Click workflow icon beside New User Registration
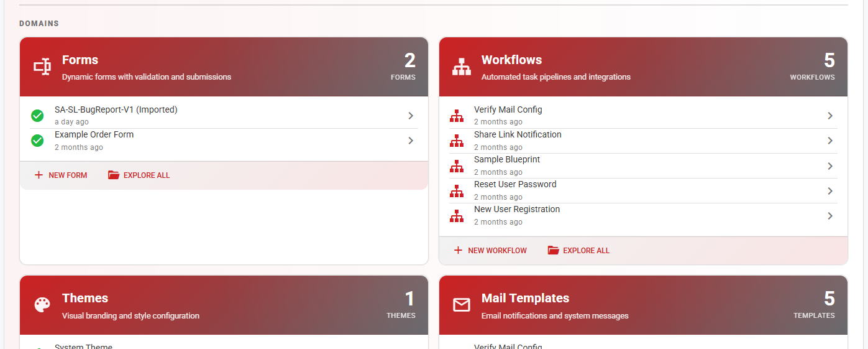The width and height of the screenshot is (868, 349). [x=457, y=215]
